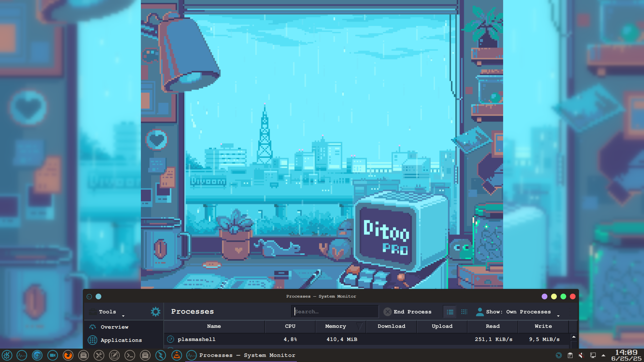
Task: Click the End Process button
Action: pos(408,312)
